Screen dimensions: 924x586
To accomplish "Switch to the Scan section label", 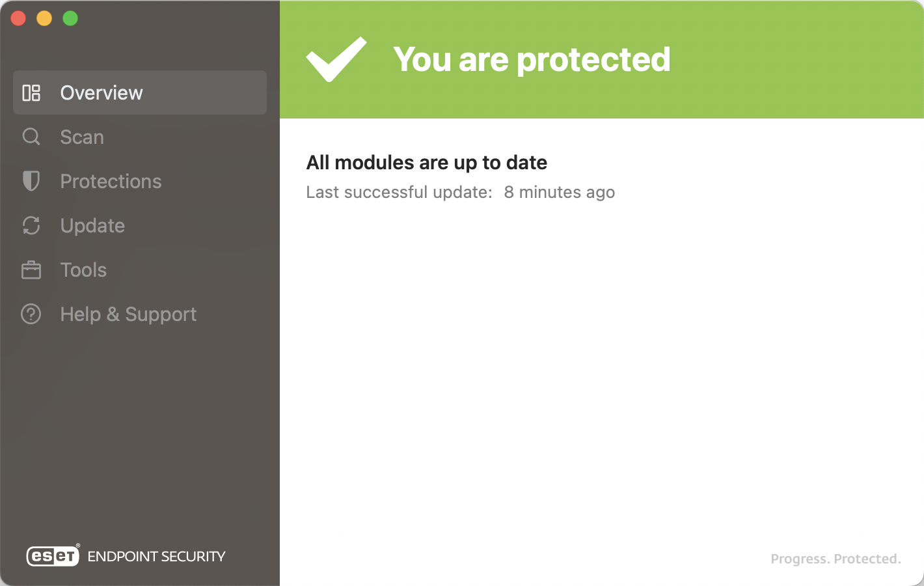I will (x=82, y=137).
